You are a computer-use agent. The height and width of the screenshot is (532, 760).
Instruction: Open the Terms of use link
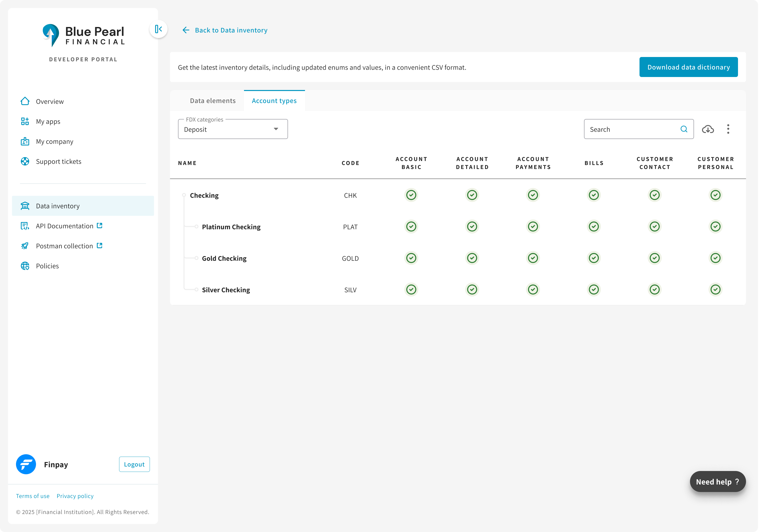33,496
